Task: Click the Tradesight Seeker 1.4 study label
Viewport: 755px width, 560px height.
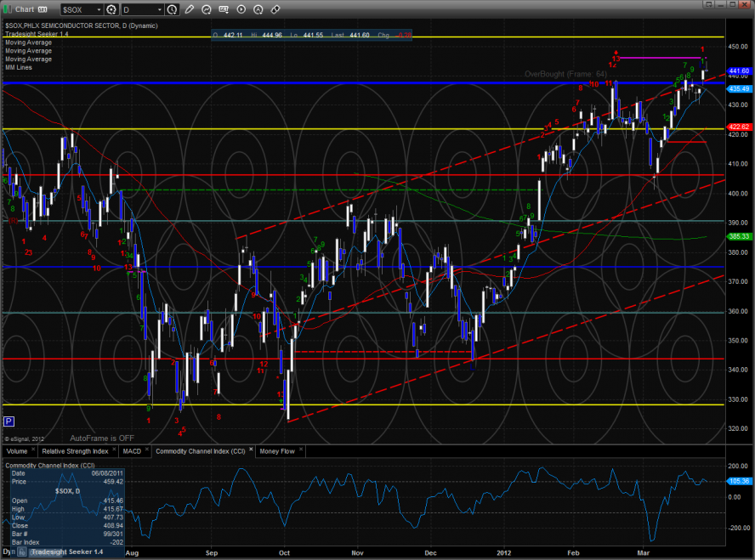Action: click(x=32, y=34)
